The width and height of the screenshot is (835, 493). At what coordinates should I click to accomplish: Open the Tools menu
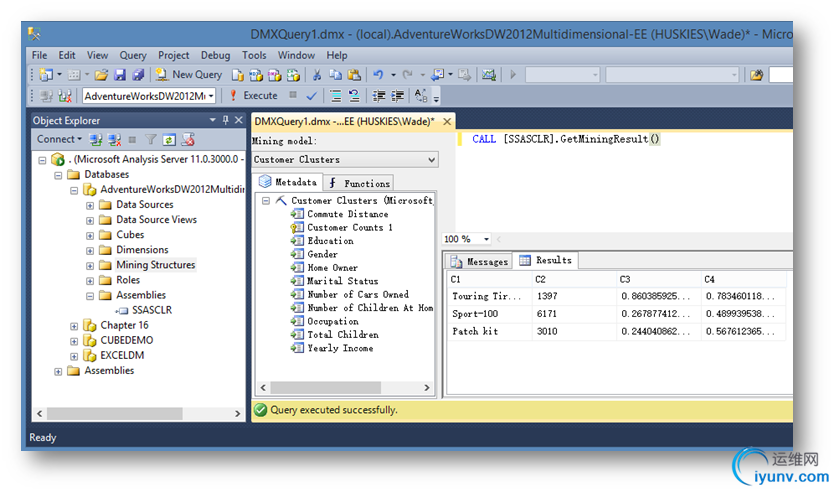coord(254,55)
